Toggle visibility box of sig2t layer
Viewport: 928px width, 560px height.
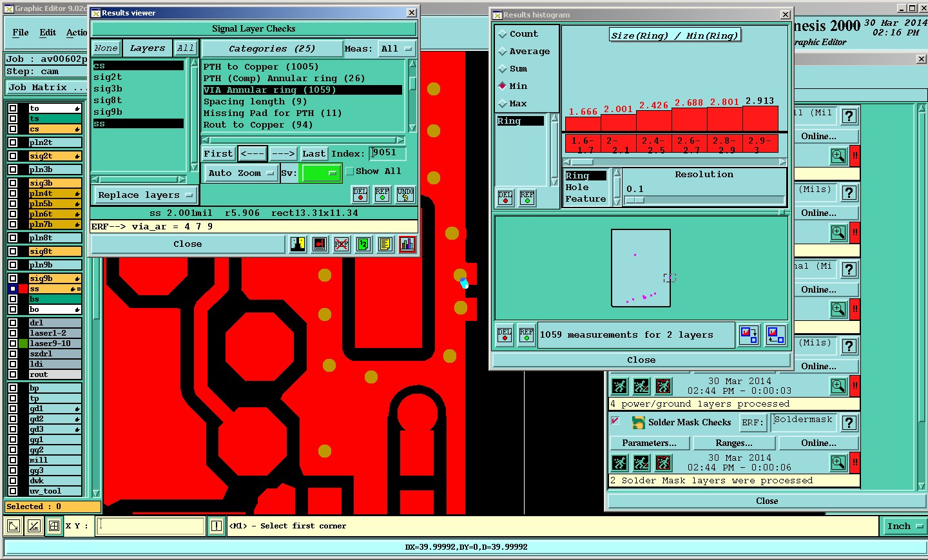13,156
